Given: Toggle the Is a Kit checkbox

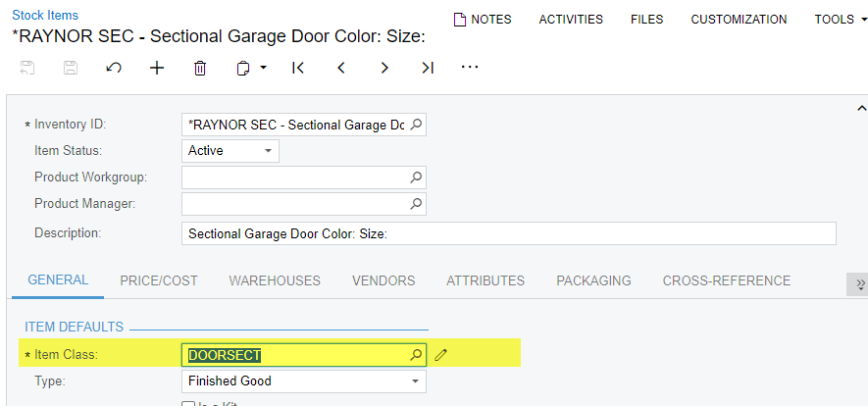Looking at the screenshot, I should pos(188,403).
